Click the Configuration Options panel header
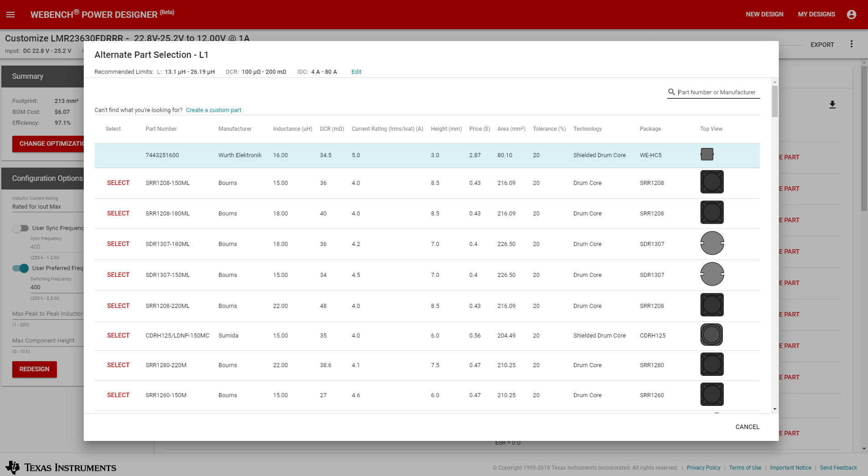 [x=43, y=179]
